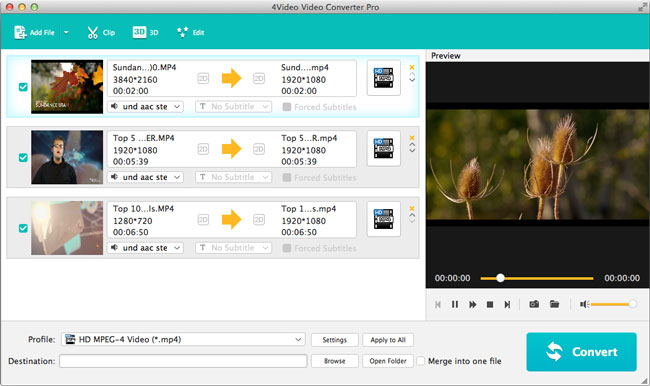Screen dimensions: 650x386
Task: Adjust the volume slider knob
Action: (633, 304)
